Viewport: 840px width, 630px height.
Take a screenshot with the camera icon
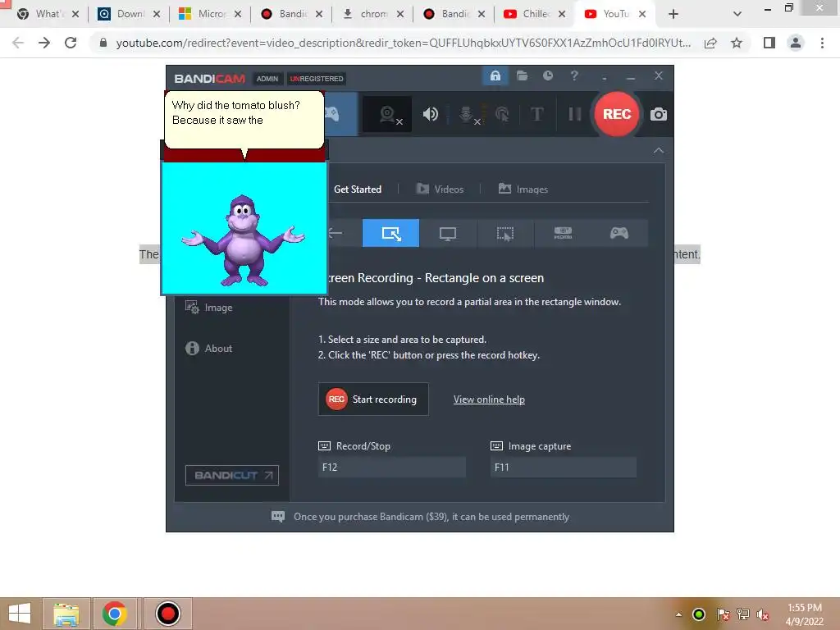[x=659, y=114]
